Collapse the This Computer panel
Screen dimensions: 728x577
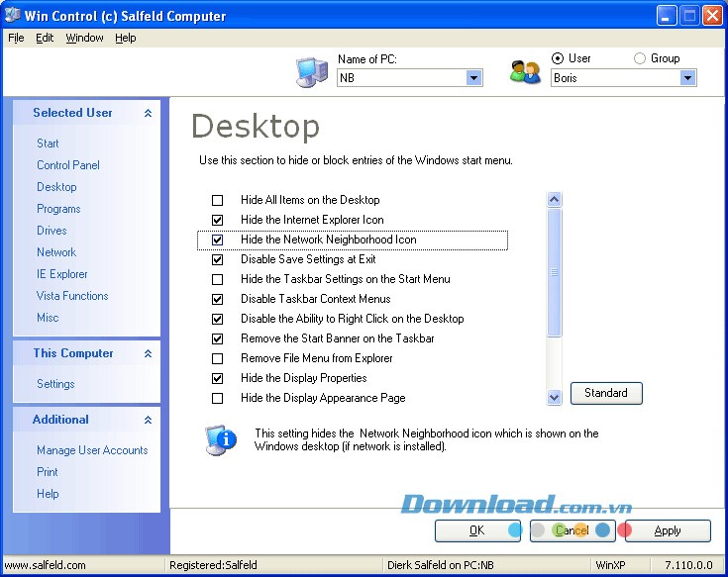tap(148, 354)
